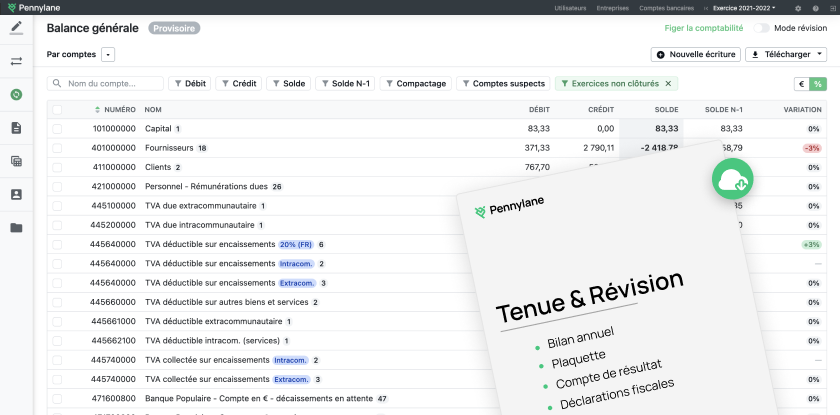Image resolution: width=840 pixels, height=415 pixels.
Task: Click the +3% variation badge
Action: [811, 245]
